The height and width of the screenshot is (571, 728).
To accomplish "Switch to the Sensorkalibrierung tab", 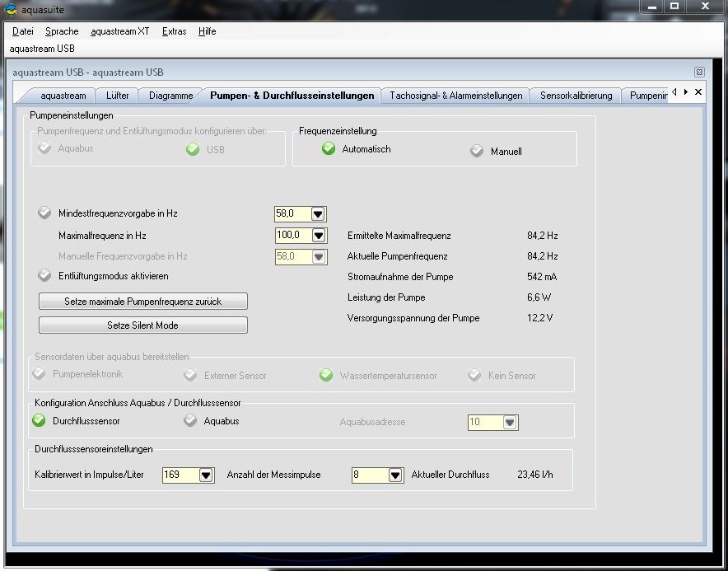I will point(576,96).
